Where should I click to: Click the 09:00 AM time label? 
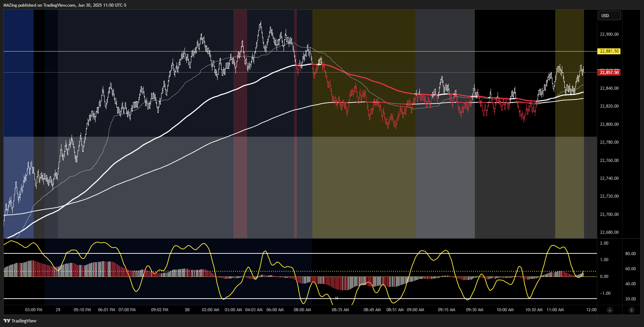(x=415, y=310)
